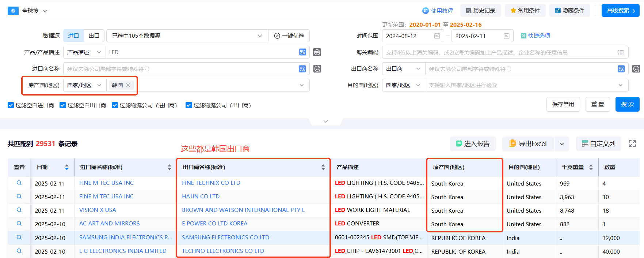The height and width of the screenshot is (258, 644).
Task: Uncheck 过滤空白进口商 checkbox
Action: point(11,105)
